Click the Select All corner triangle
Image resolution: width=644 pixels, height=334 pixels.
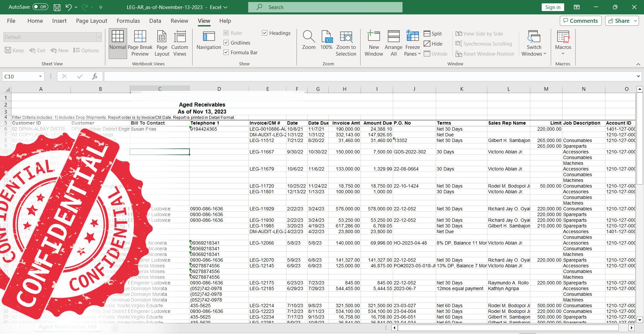7,89
